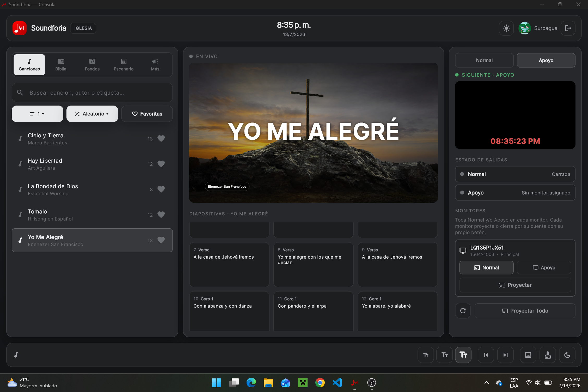
Task: Select song La Bondad de Dios
Action: tap(92, 189)
